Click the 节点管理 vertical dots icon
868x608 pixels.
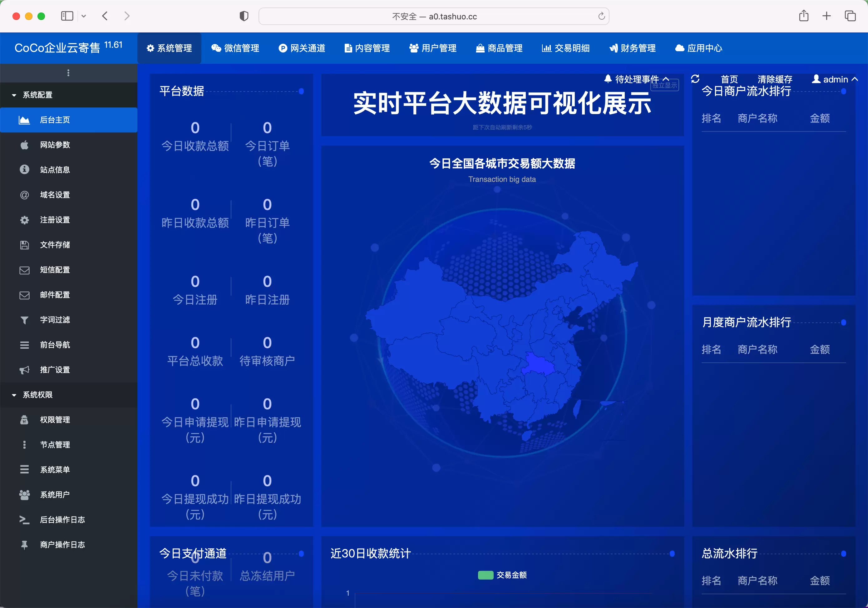click(x=24, y=445)
